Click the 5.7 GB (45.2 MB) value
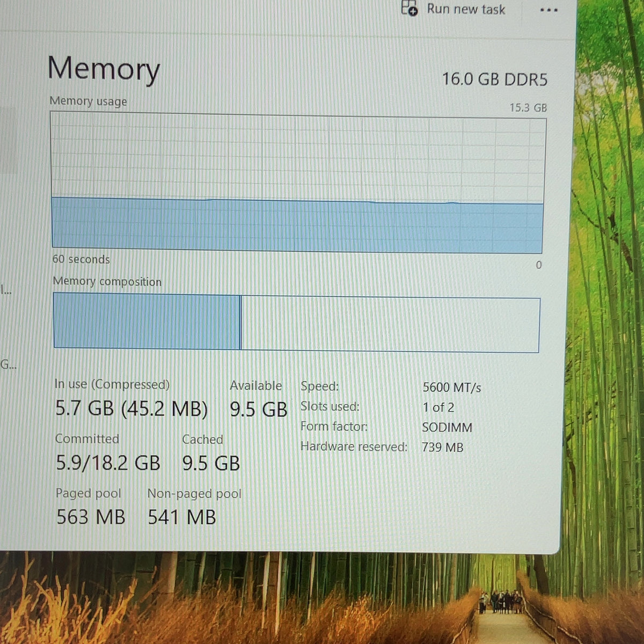Image resolution: width=644 pixels, height=644 pixels. pos(131,409)
